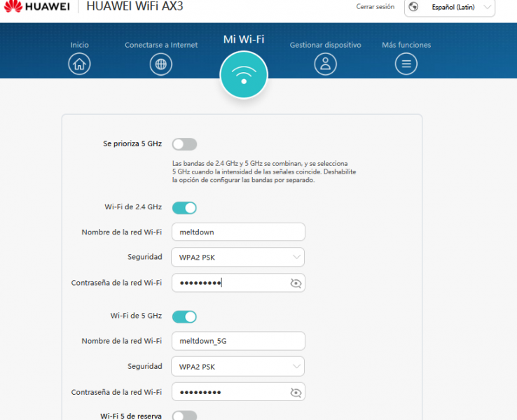Enable Wi-Fi 5 de reserva toggle
The image size is (517, 420).
[184, 416]
